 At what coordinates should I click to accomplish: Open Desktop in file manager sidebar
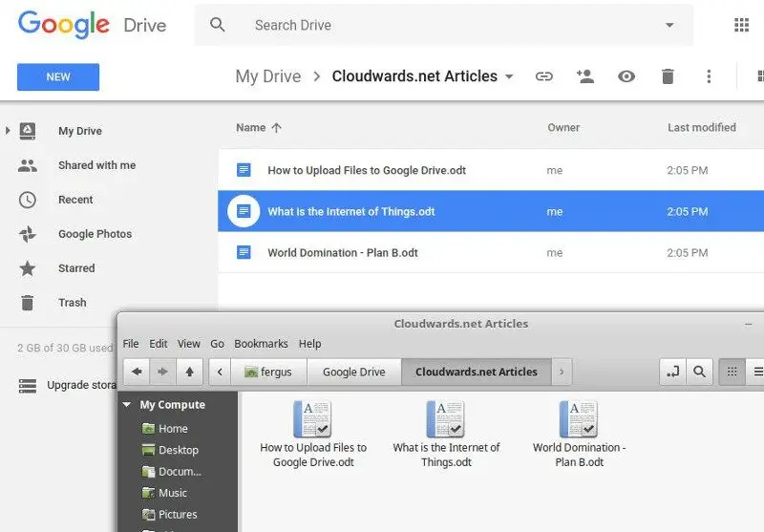click(x=170, y=450)
